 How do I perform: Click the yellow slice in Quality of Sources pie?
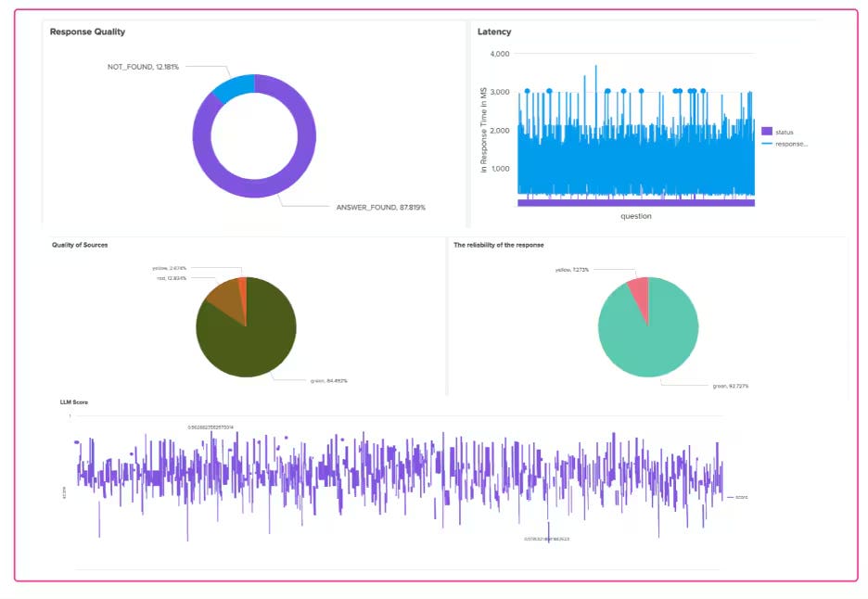(244, 289)
